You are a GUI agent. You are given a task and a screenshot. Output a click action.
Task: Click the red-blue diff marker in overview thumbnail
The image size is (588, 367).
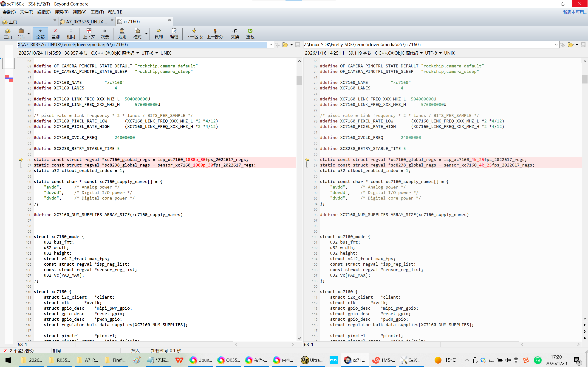click(x=9, y=78)
